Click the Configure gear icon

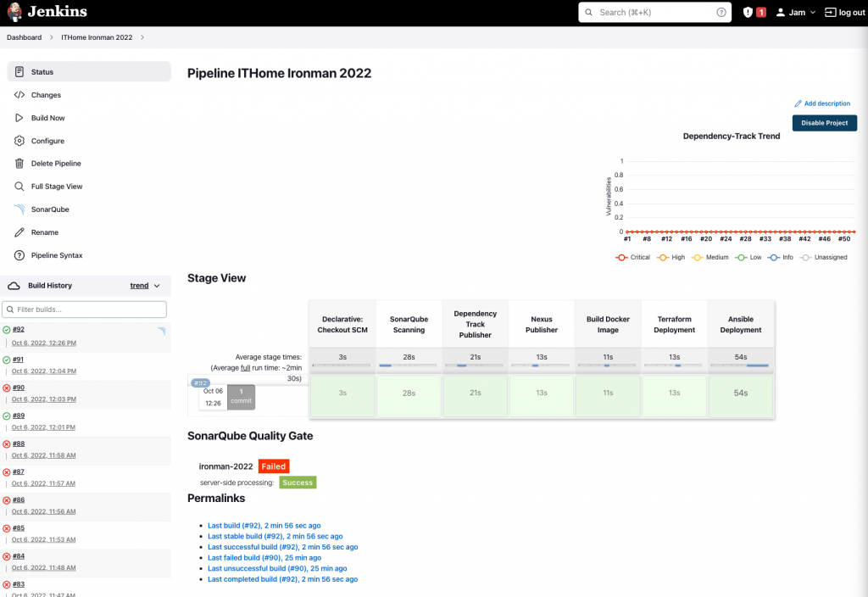point(19,141)
